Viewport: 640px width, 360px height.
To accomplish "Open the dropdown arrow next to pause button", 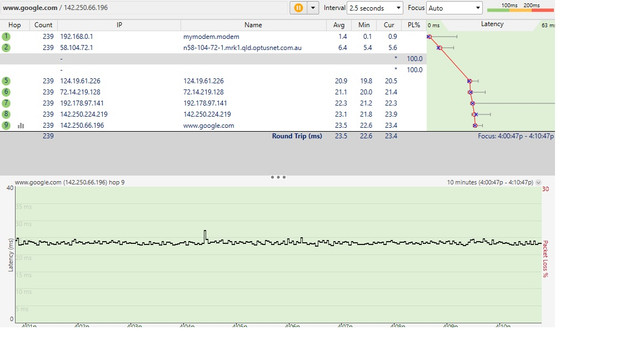I will [313, 8].
